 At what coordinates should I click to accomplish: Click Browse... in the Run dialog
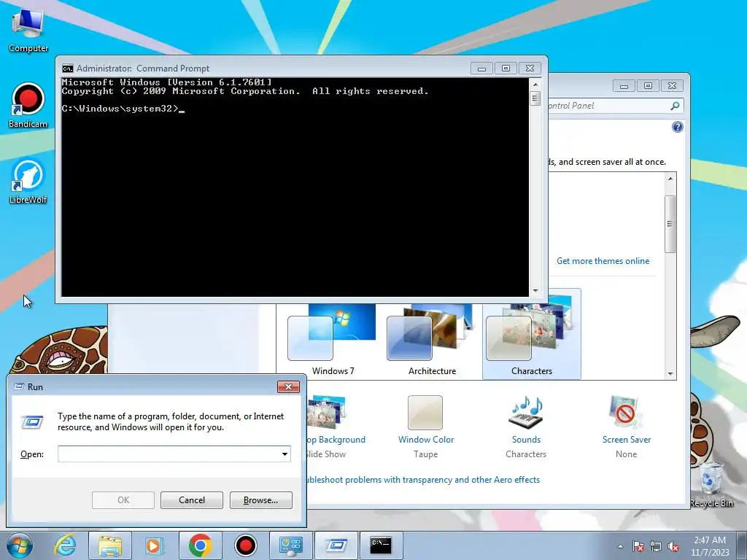(260, 500)
